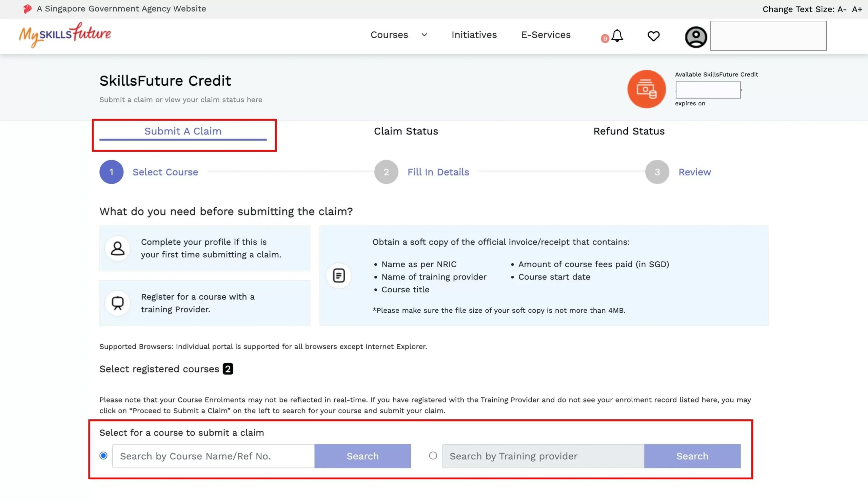
Task: Click the user profile avatar icon
Action: coord(695,37)
